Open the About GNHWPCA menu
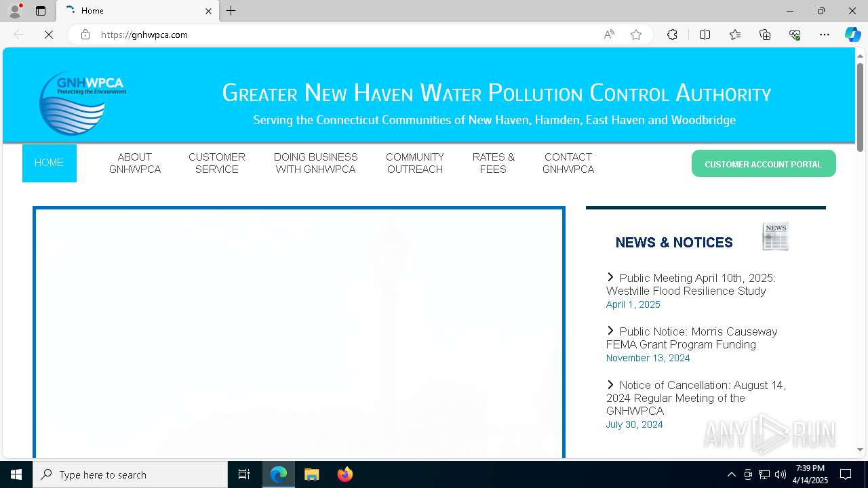Viewport: 868px width, 488px height. pos(135,163)
